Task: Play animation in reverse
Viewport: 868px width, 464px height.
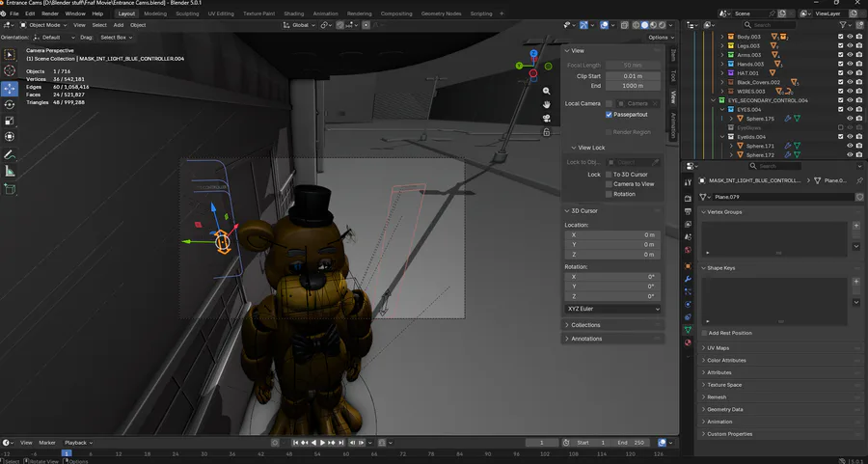Action: (313, 443)
